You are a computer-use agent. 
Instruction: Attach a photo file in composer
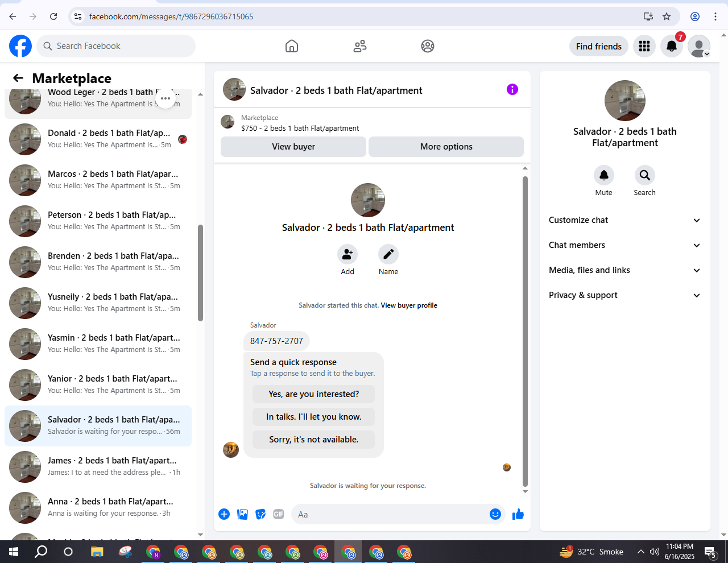242,514
